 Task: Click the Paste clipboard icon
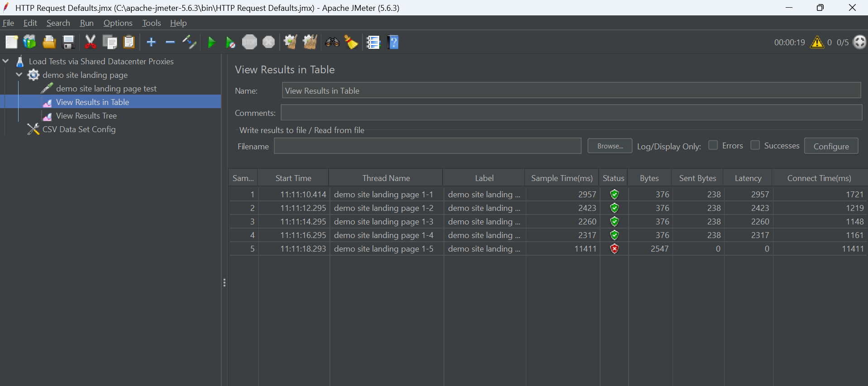click(129, 42)
